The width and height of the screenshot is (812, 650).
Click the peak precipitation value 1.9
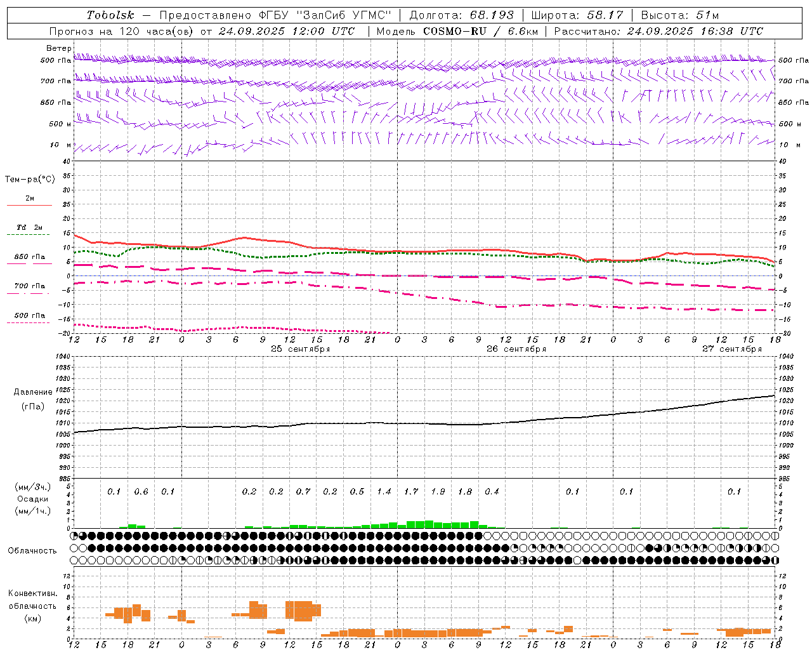[x=438, y=492]
